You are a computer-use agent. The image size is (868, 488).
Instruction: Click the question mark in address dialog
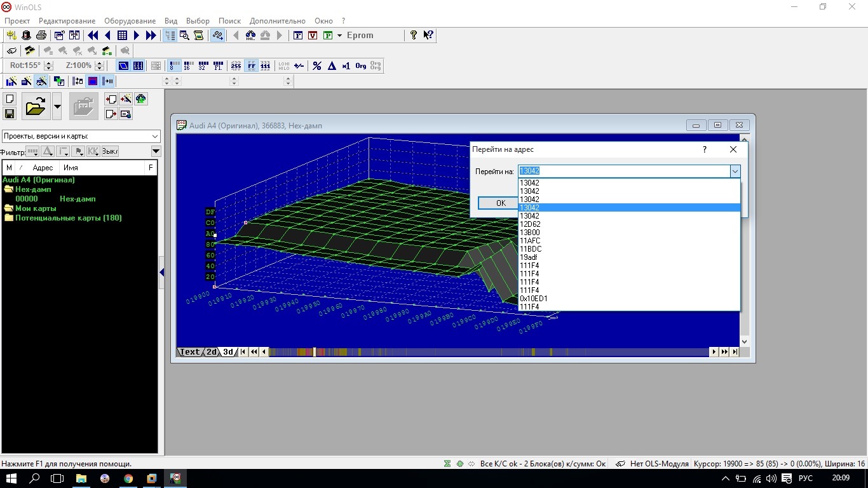click(704, 150)
